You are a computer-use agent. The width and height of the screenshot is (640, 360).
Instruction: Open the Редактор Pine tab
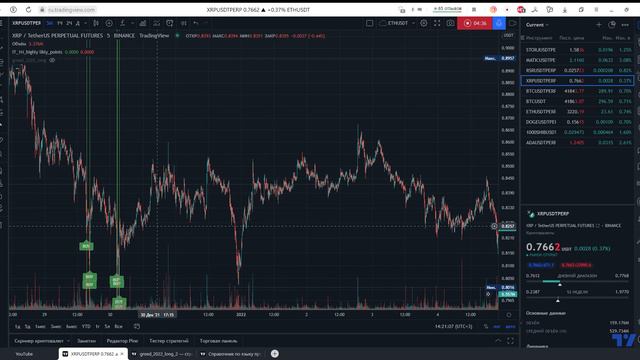(122, 341)
